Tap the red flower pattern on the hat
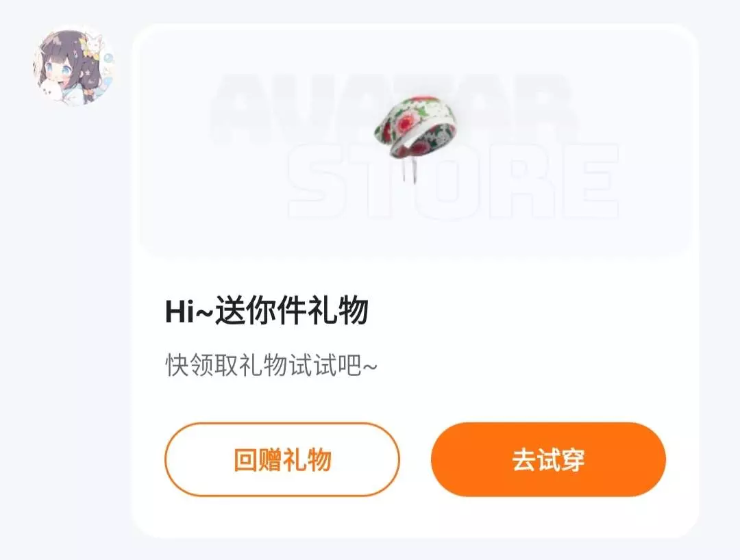This screenshot has height=560, width=740. (x=407, y=123)
